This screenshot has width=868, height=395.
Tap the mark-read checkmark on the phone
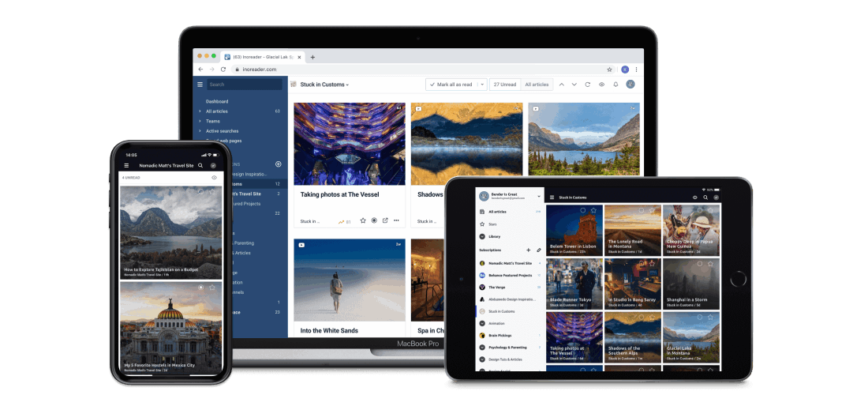point(213,166)
